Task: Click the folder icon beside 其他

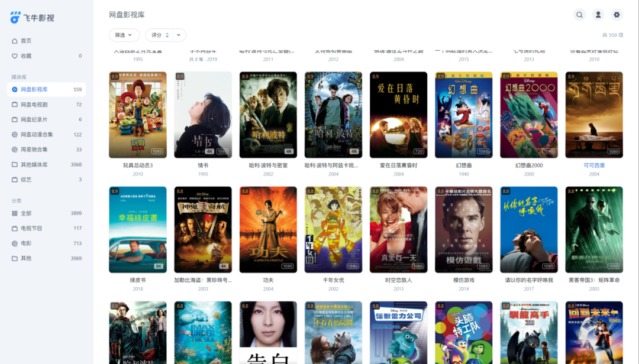Action: click(15, 258)
